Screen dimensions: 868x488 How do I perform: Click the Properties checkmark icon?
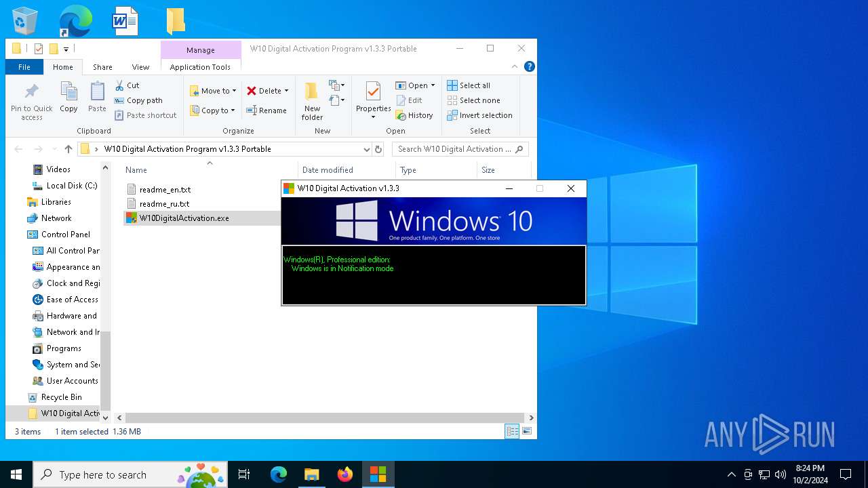click(x=373, y=91)
